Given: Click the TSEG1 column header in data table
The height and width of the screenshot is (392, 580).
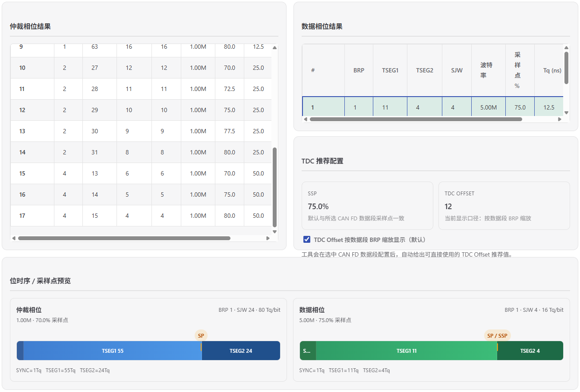Looking at the screenshot, I should coord(390,70).
